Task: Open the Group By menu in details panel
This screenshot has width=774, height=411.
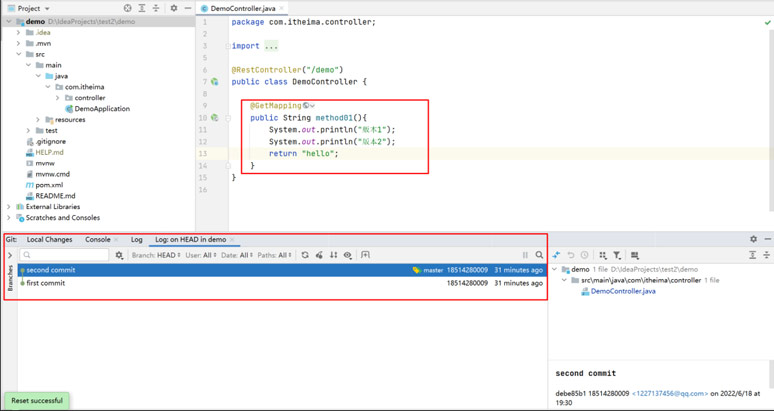Action: 603,255
